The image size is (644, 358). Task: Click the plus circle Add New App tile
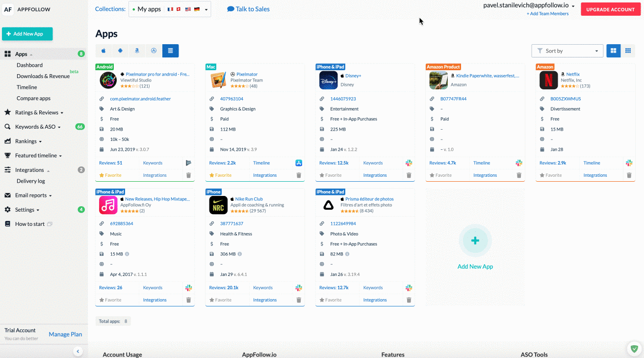point(475,241)
